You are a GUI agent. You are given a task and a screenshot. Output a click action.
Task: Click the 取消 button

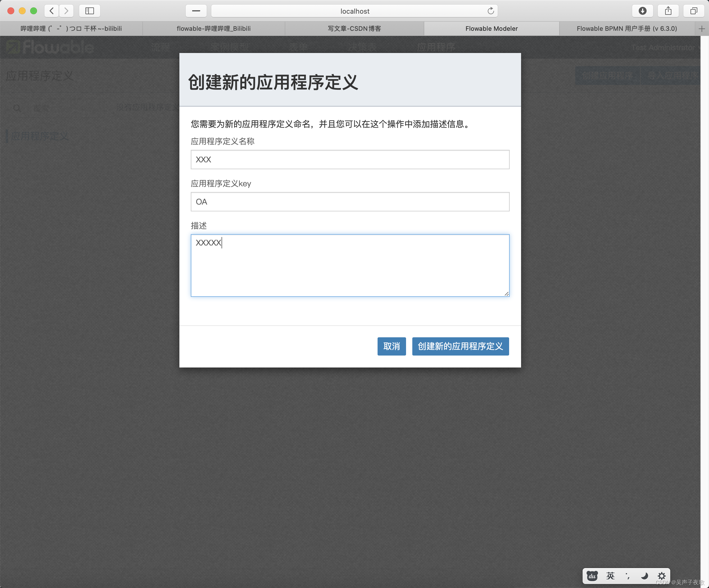[x=392, y=346]
